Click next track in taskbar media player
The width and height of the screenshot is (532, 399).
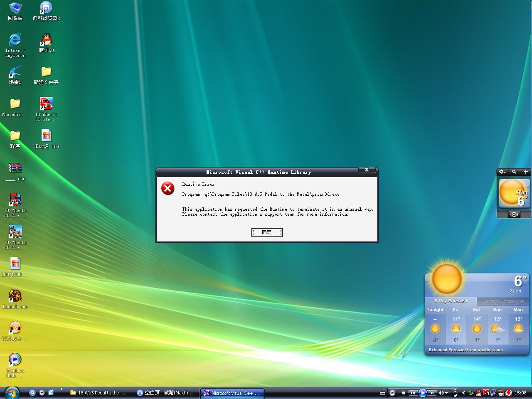click(x=432, y=393)
